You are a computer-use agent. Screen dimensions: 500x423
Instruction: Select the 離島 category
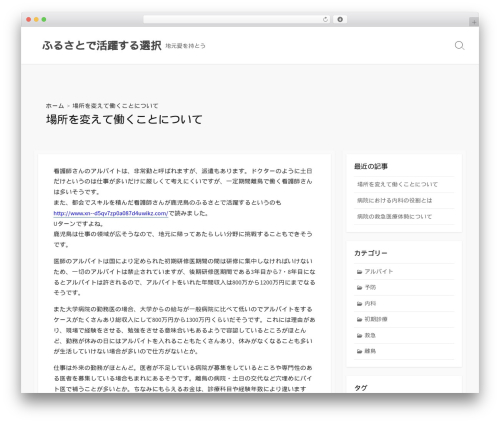pyautogui.click(x=370, y=351)
